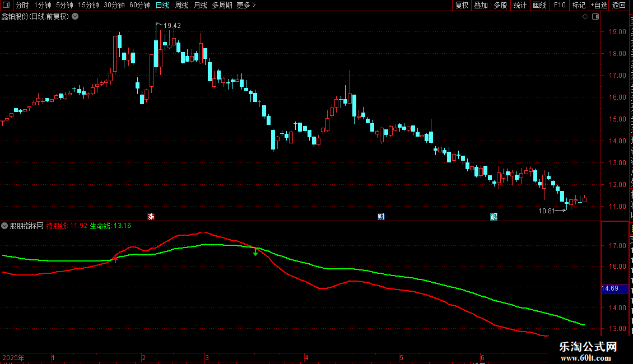Select the 60分钟 period tab

pos(139,5)
